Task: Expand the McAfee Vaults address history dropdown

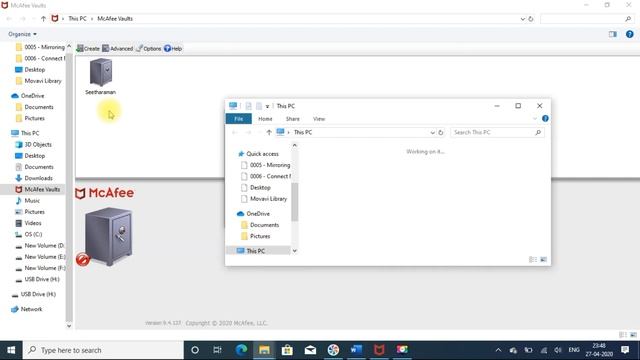Action: click(522, 19)
